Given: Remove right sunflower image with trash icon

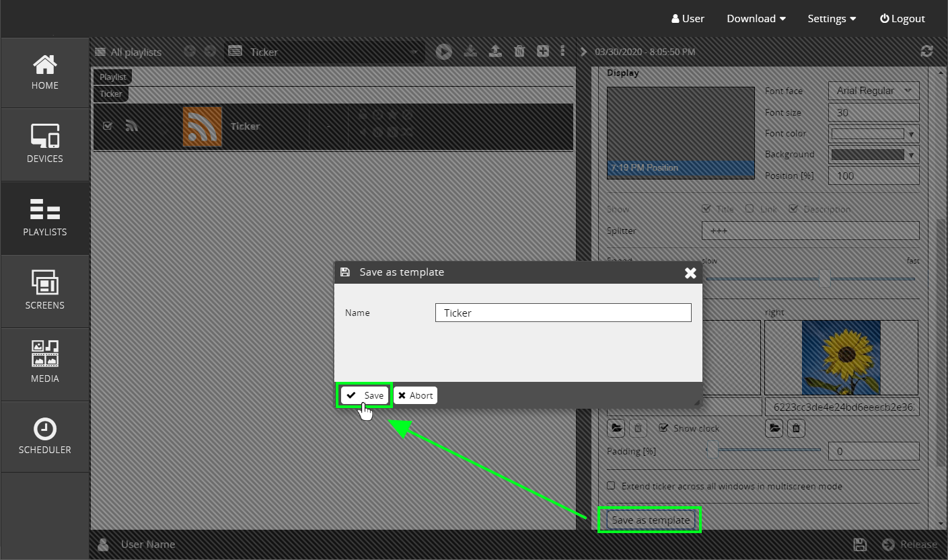Looking at the screenshot, I should [795, 428].
